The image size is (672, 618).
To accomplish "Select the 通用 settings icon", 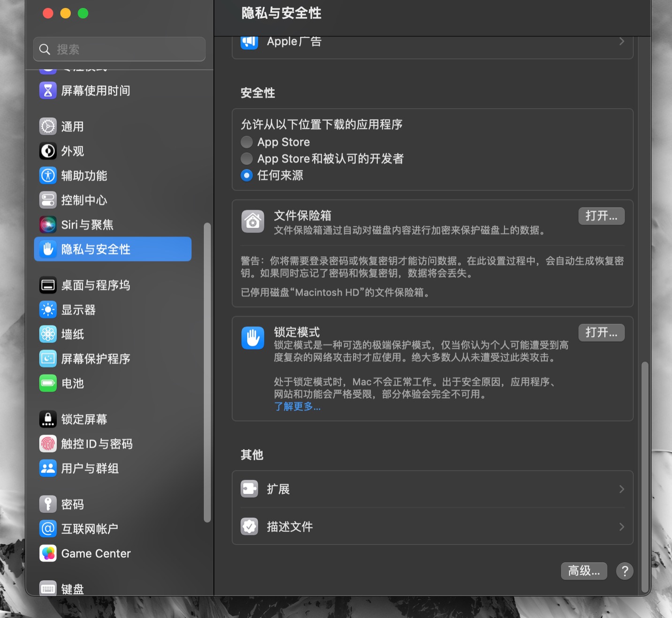I will 73,126.
